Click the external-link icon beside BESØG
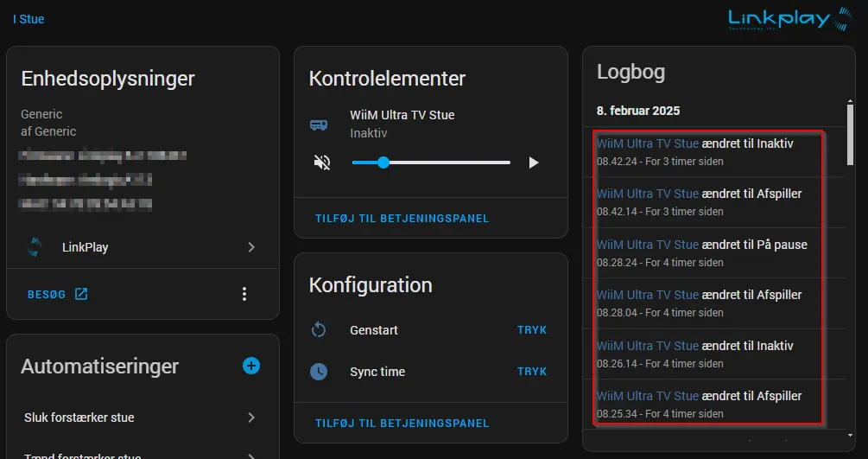868x459 pixels. (81, 294)
